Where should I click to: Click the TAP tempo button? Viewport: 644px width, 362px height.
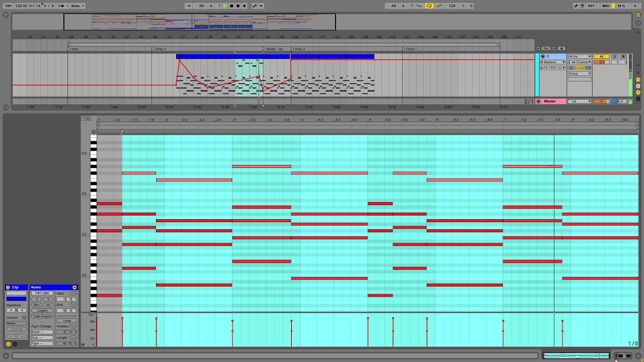pyautogui.click(x=8, y=6)
